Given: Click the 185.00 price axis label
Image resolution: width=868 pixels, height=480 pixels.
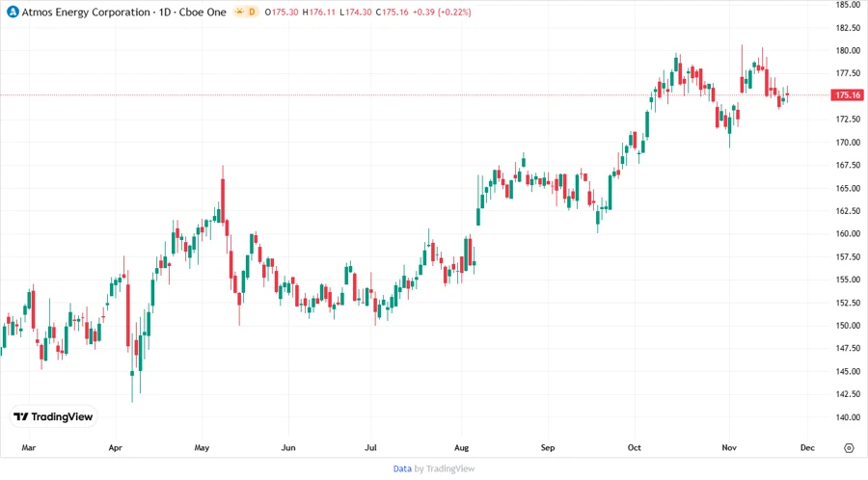Looking at the screenshot, I should [x=848, y=5].
